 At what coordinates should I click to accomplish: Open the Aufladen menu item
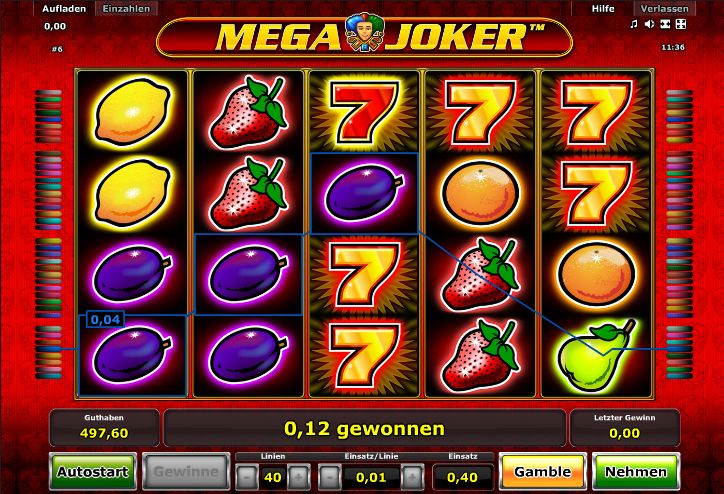[64, 8]
